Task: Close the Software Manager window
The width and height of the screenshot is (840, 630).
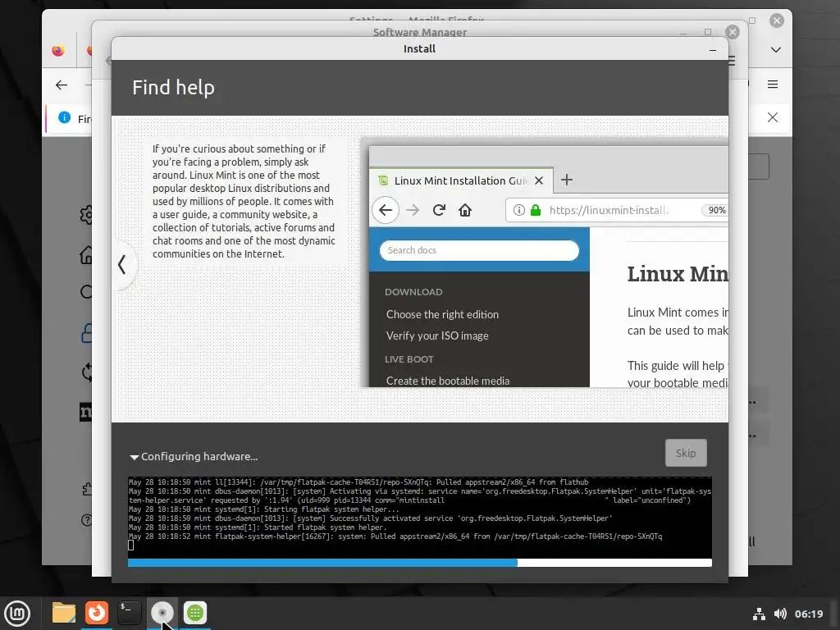Action: (733, 32)
